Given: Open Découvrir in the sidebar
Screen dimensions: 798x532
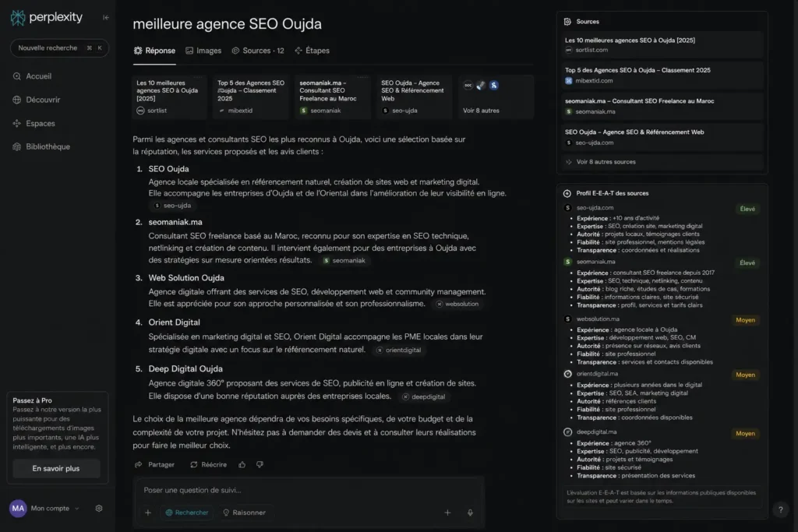Looking at the screenshot, I should (37, 100).
